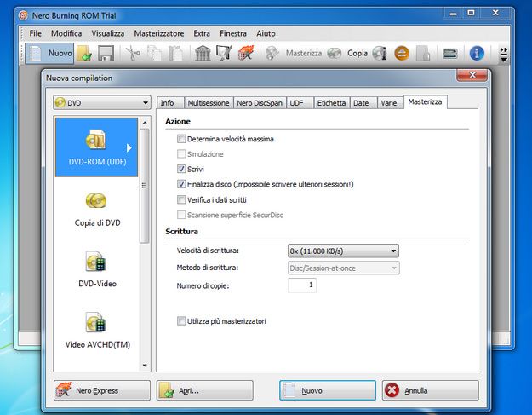Screen dimensions: 532x415
Task: Click the Nero Express dialog button
Action: (102, 390)
